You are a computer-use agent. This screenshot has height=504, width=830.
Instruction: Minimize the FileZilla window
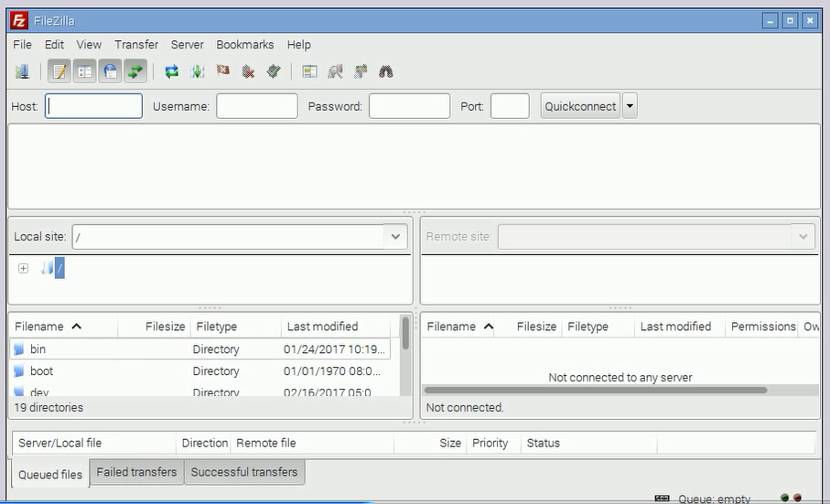(771, 21)
